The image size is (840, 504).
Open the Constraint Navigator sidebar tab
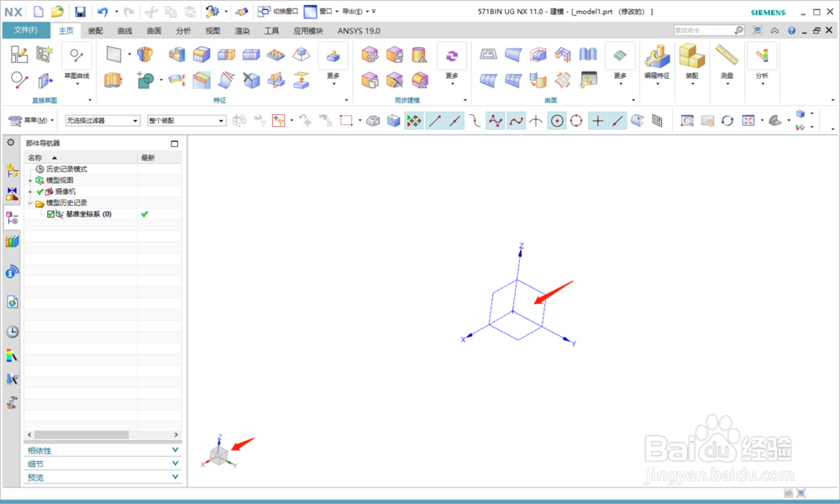click(12, 194)
